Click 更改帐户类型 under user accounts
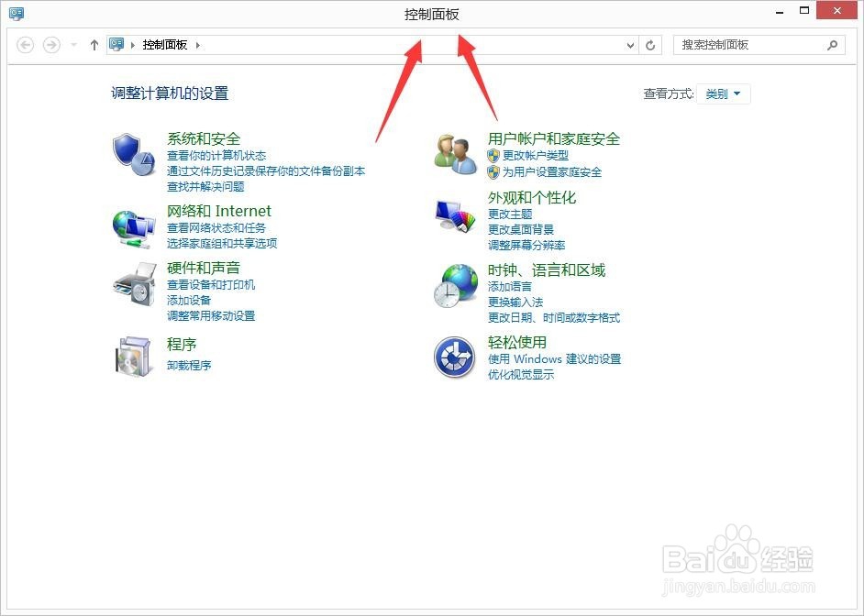The height and width of the screenshot is (616, 864). (x=536, y=156)
